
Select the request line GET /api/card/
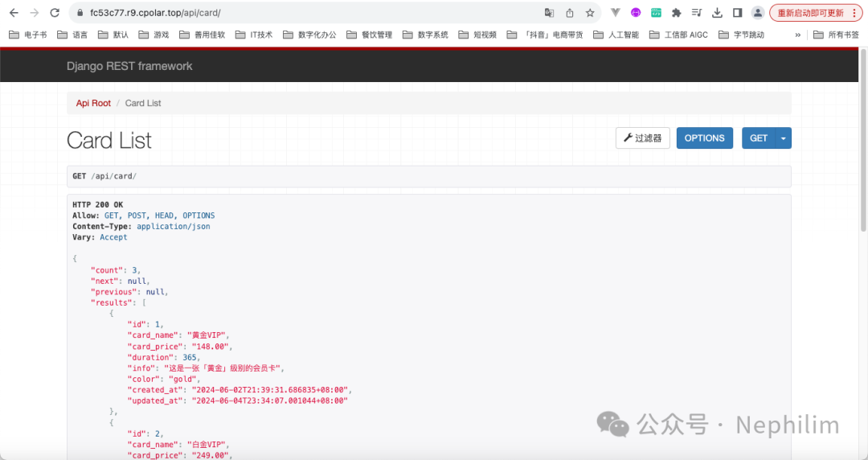point(104,176)
